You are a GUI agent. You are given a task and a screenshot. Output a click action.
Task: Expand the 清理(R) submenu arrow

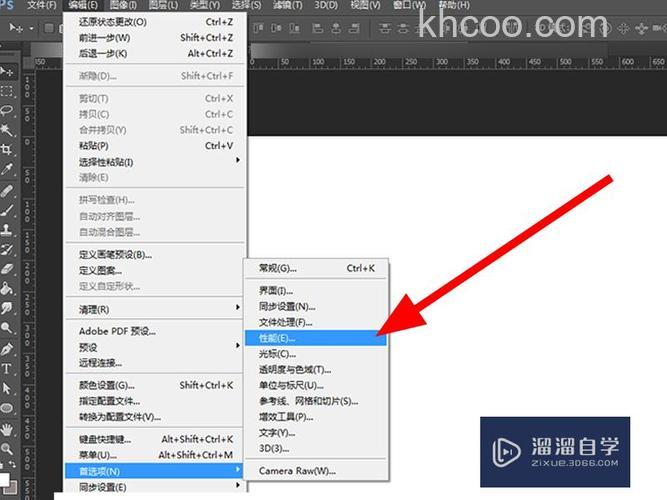coord(238,307)
